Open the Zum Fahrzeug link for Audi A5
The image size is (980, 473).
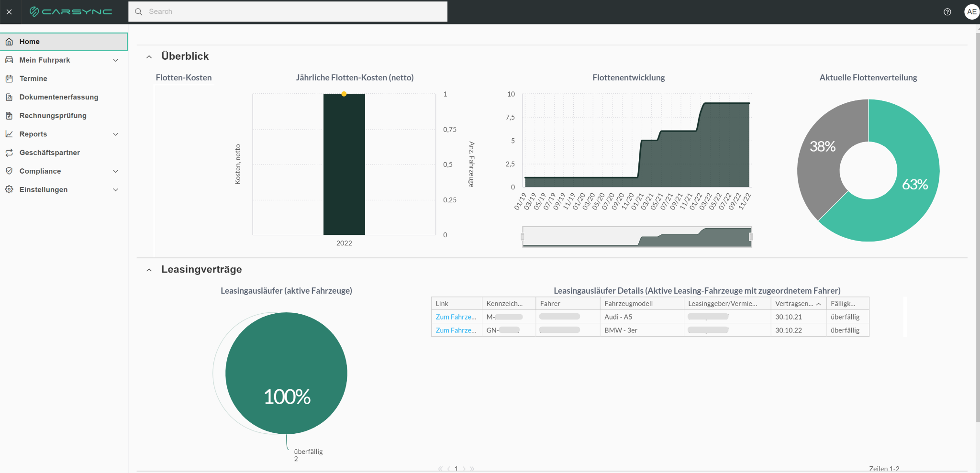(456, 317)
